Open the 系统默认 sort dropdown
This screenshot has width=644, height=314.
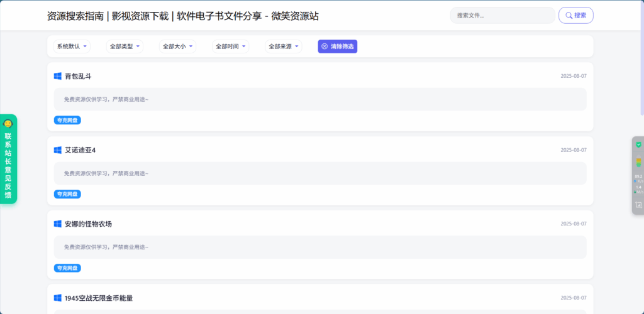[x=72, y=46]
